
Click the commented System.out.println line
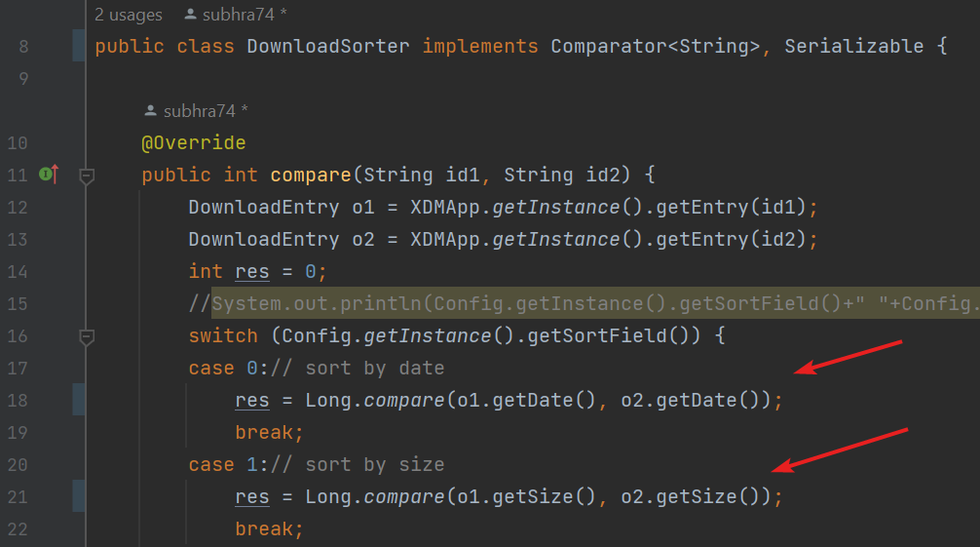584,303
